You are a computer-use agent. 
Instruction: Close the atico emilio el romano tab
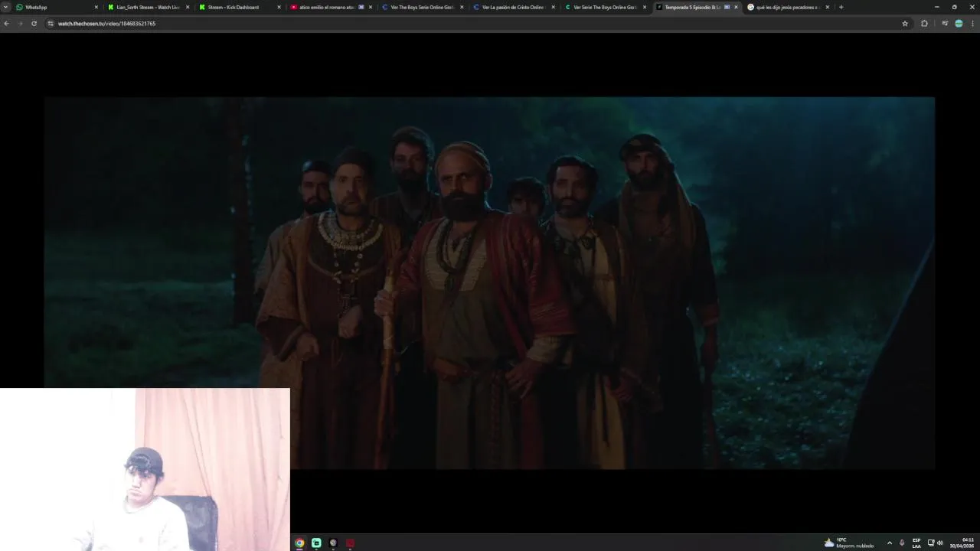(x=371, y=7)
